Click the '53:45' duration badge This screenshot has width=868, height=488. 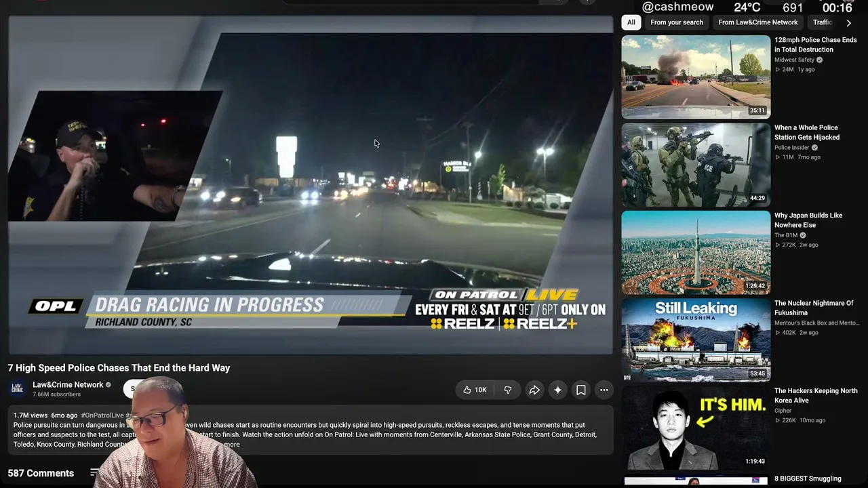pos(757,373)
